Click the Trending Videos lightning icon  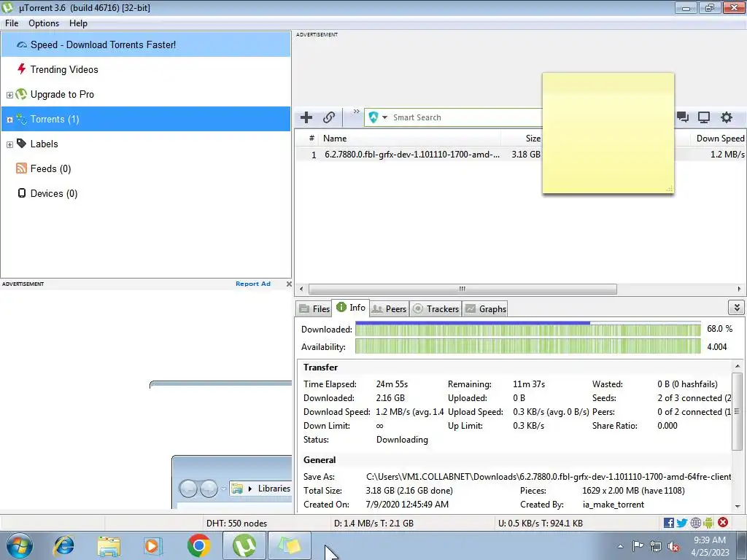[x=21, y=69]
